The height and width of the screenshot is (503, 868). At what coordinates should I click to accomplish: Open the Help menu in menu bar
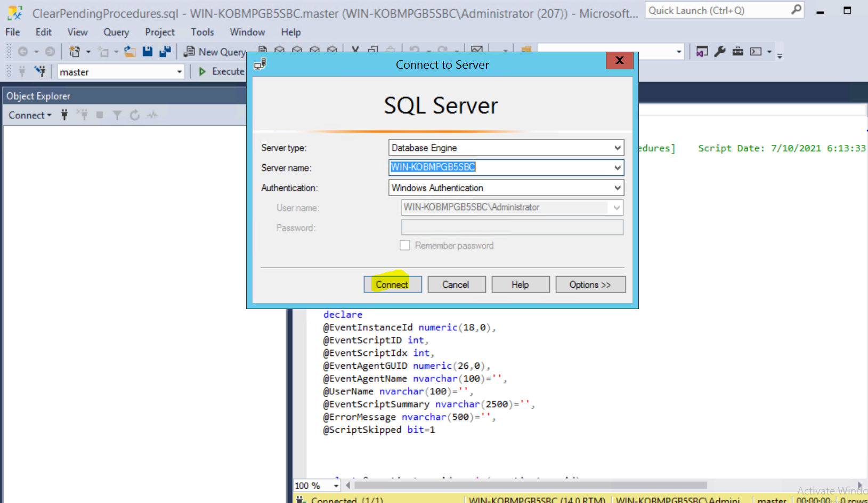click(x=291, y=32)
